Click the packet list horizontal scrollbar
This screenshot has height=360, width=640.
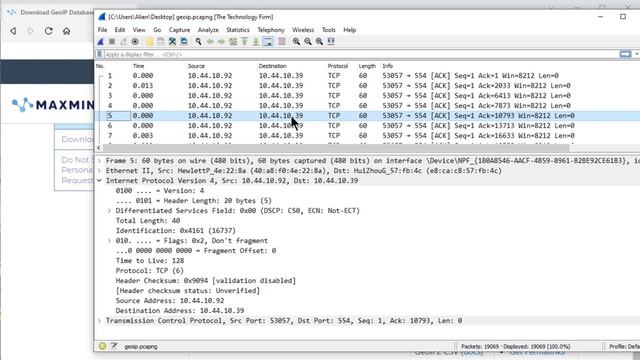336,148
